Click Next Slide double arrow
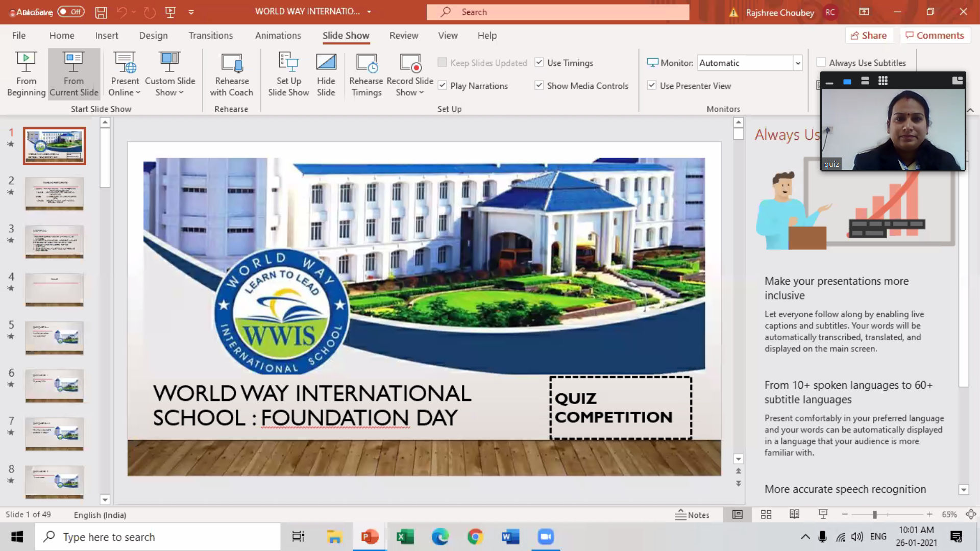Viewport: 980px width, 551px height. pos(738,483)
